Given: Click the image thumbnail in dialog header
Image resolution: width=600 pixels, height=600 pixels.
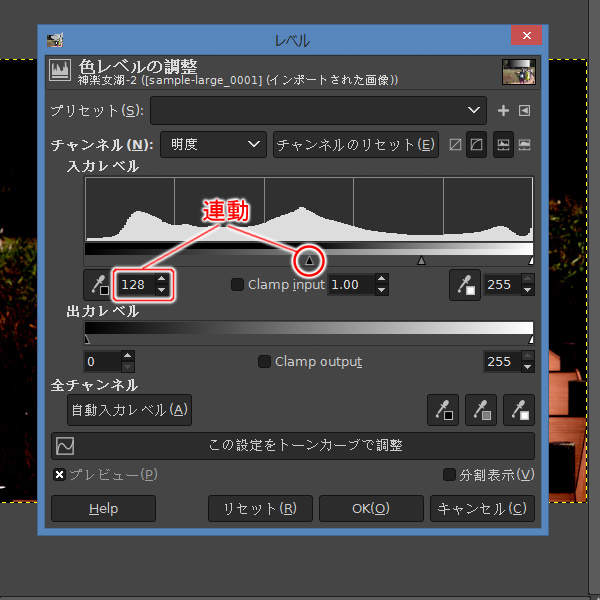Looking at the screenshot, I should [518, 72].
